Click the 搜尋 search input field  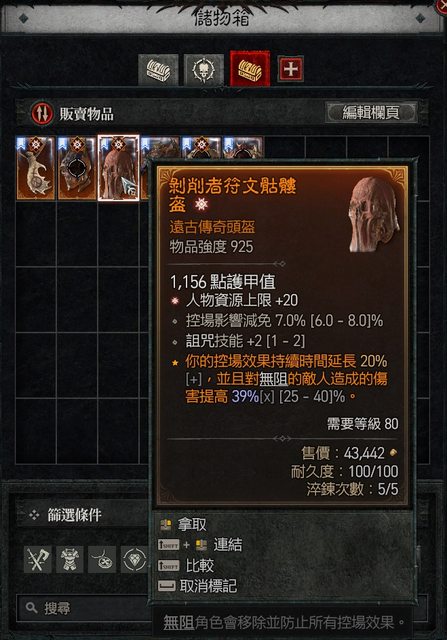[84, 609]
